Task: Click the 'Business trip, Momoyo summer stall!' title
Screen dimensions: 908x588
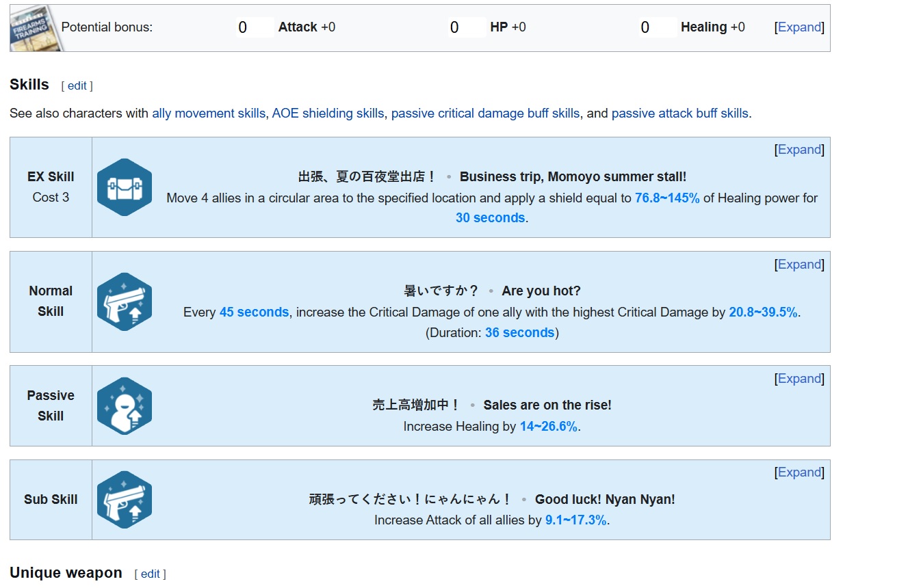Action: tap(573, 177)
